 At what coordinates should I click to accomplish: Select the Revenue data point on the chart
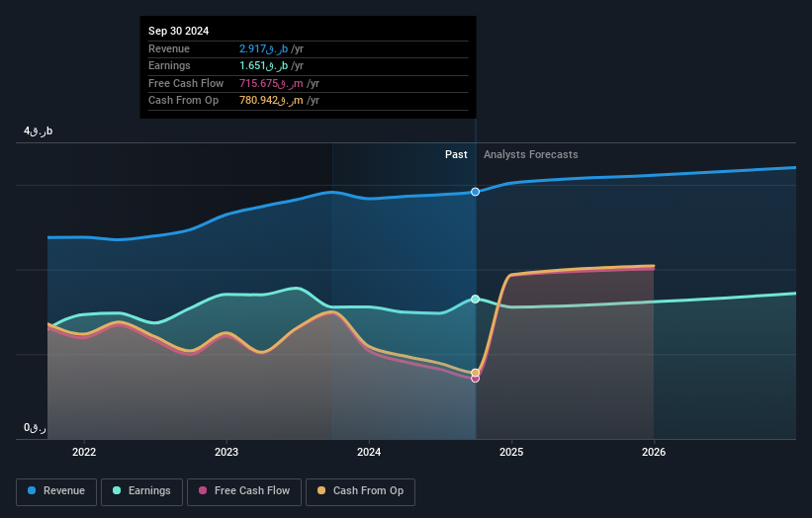coord(476,192)
